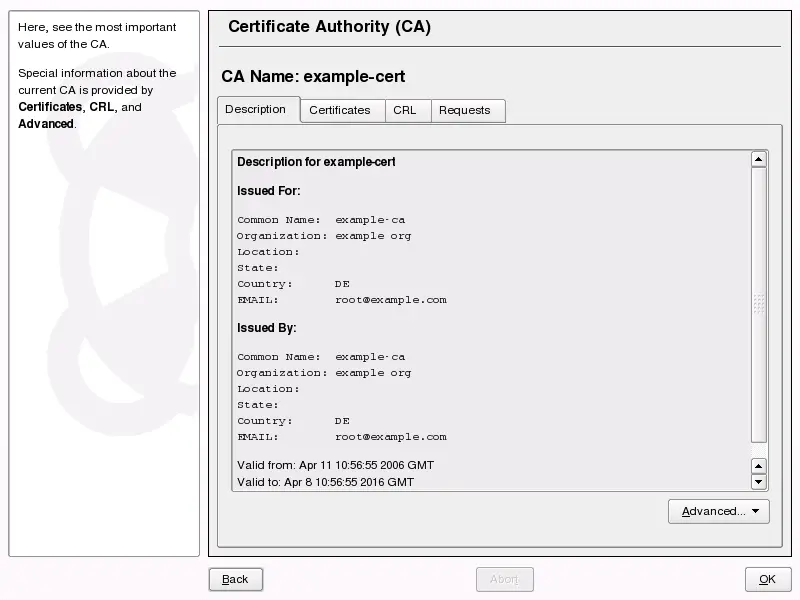Click the Issued For heading
Viewport: 800px width, 600px height.
coord(268,191)
